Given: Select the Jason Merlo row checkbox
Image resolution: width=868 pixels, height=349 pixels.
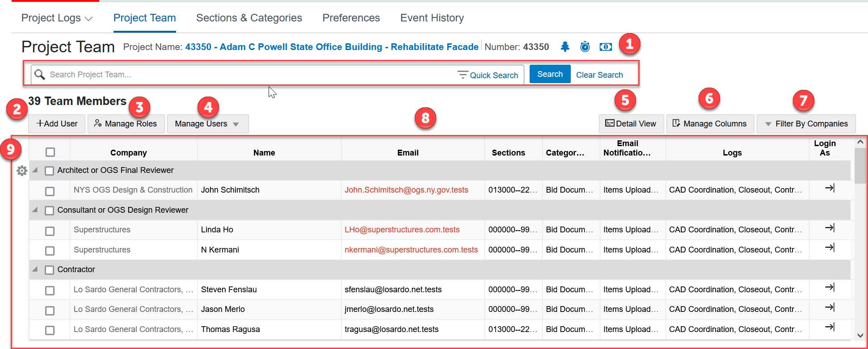Looking at the screenshot, I should pyautogui.click(x=50, y=311).
